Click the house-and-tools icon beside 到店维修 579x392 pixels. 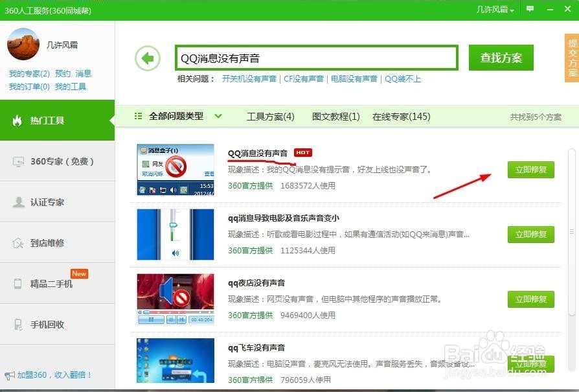click(18, 243)
